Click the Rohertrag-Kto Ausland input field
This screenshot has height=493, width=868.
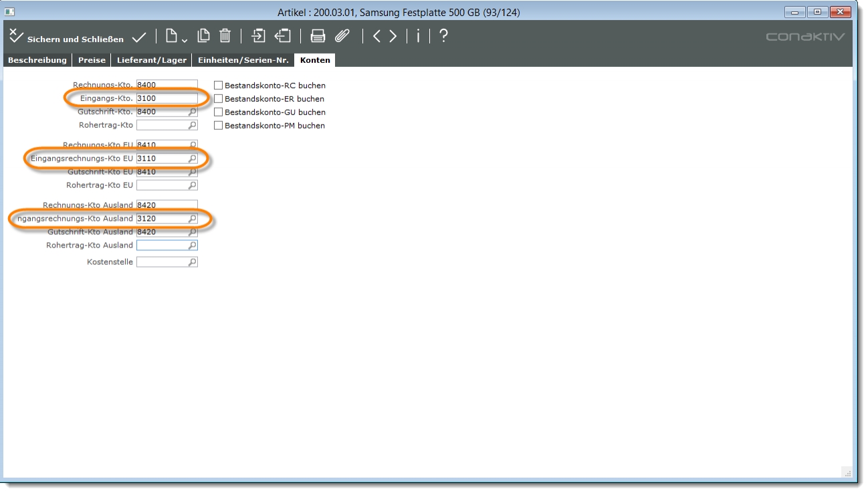(162, 245)
